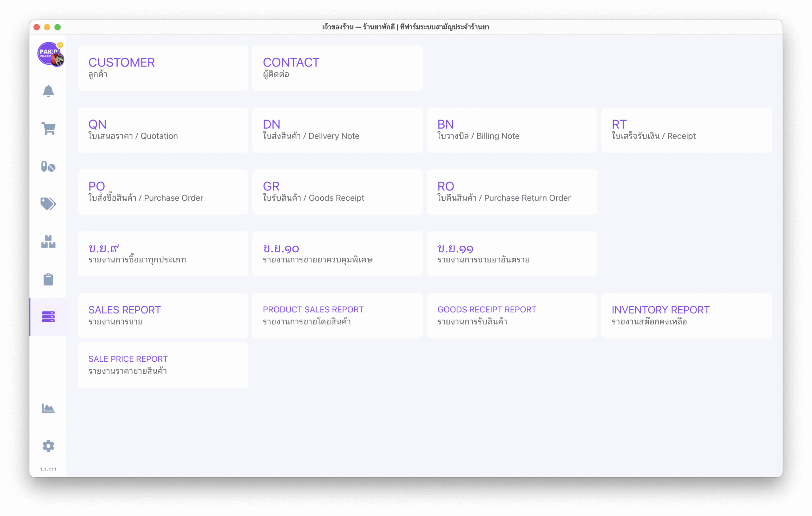Open the CUSTOMER card
The image size is (812, 516).
point(163,68)
